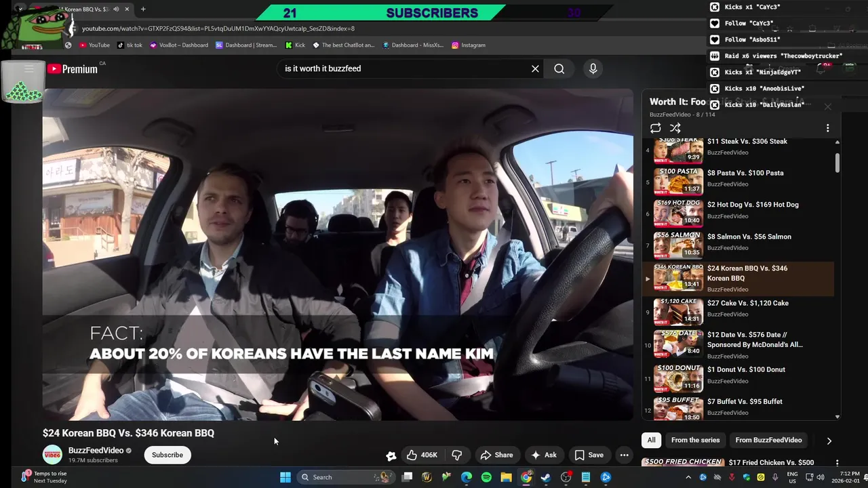Screen dimensions: 868x488
Task: Toggle shuffle playlist icon
Action: [675, 128]
